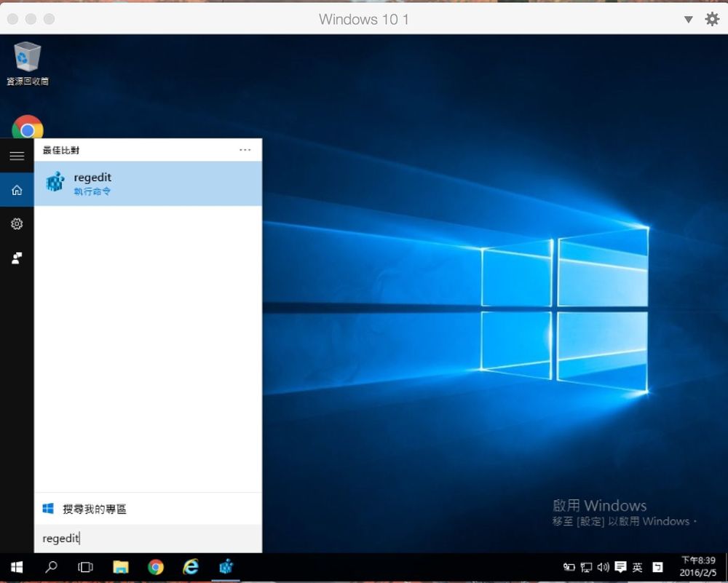Open the Recycle Bin desktop icon

[x=27, y=58]
